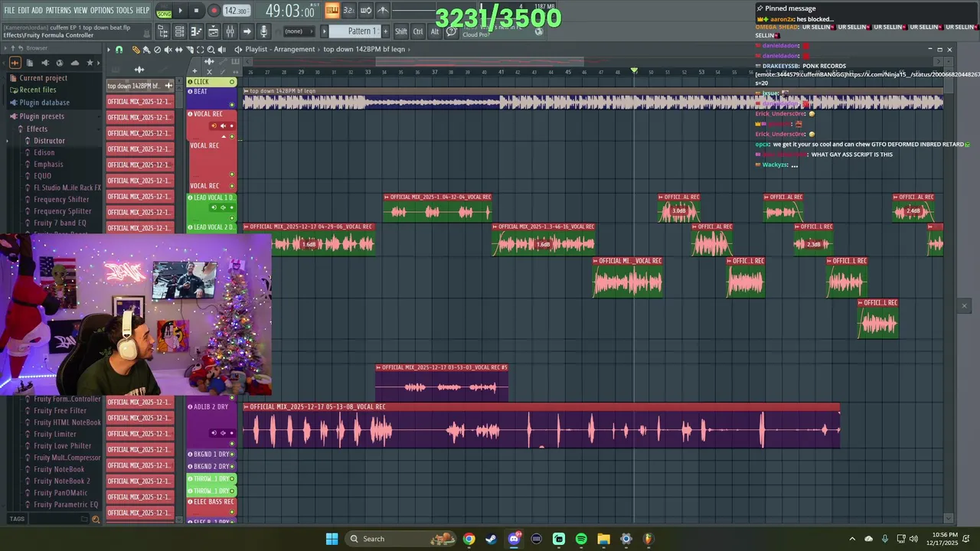Open the VIEW menu
This screenshot has height=551, width=980.
coord(80,11)
